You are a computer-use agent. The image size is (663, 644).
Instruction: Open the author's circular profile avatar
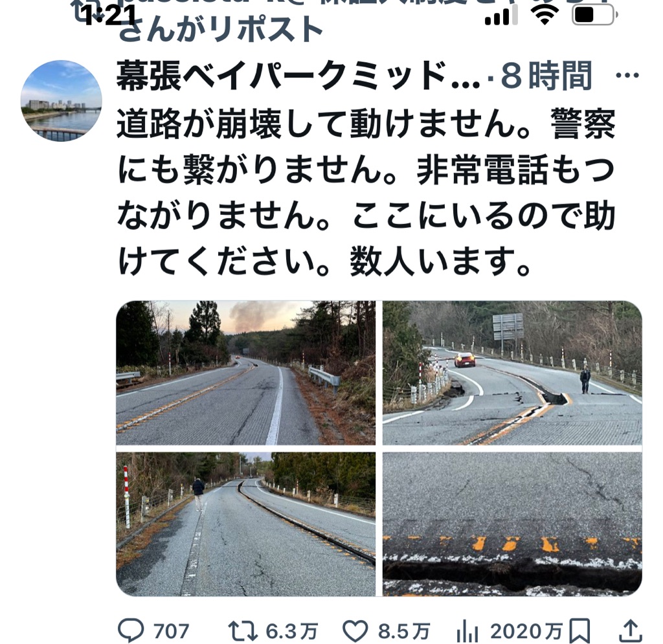click(x=62, y=100)
